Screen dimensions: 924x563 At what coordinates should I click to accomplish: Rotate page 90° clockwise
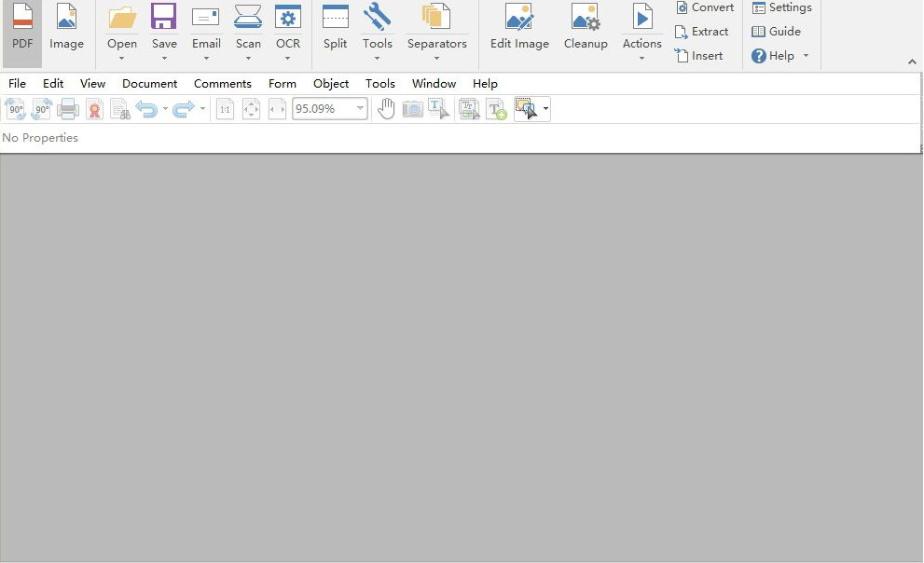(x=15, y=109)
